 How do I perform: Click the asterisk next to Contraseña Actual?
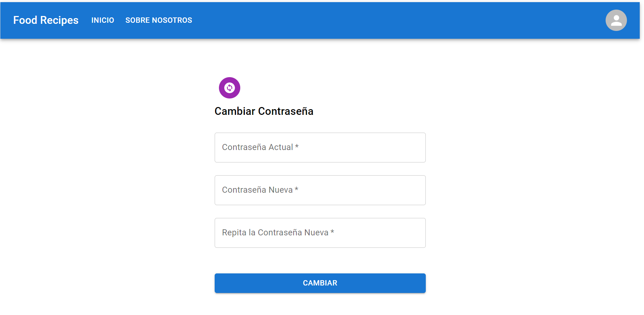pos(297,147)
